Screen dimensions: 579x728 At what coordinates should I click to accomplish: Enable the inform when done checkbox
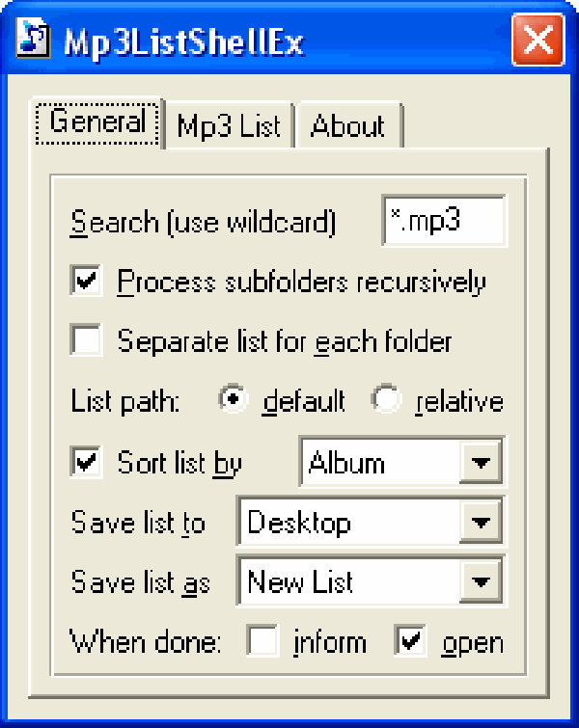click(x=262, y=641)
